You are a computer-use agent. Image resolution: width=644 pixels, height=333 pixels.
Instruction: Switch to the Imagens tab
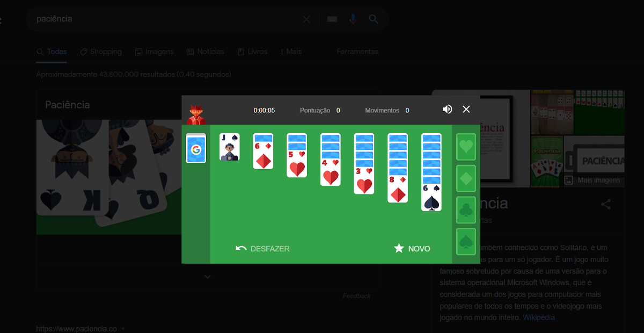155,52
